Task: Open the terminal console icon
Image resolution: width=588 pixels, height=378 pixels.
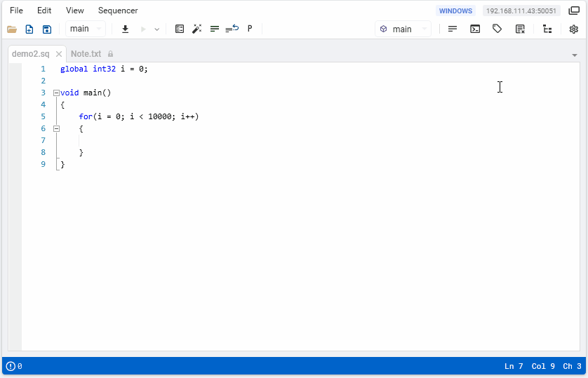Action: 475,29
